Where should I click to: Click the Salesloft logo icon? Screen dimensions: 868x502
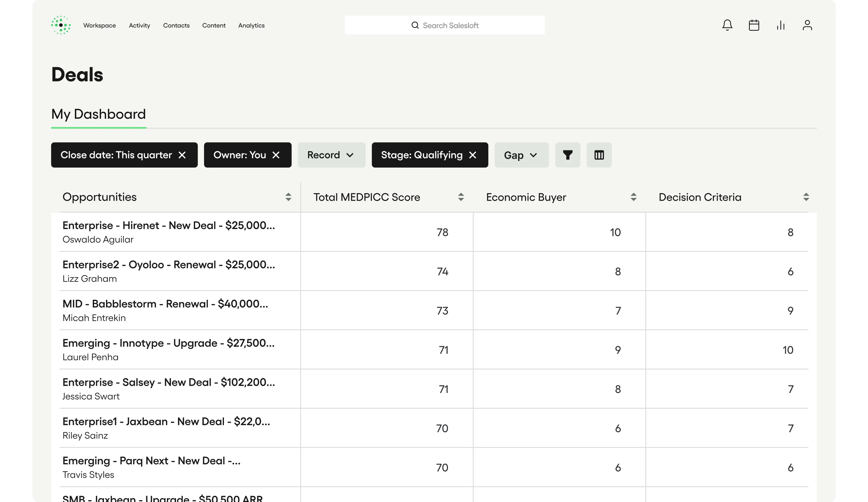tap(61, 25)
